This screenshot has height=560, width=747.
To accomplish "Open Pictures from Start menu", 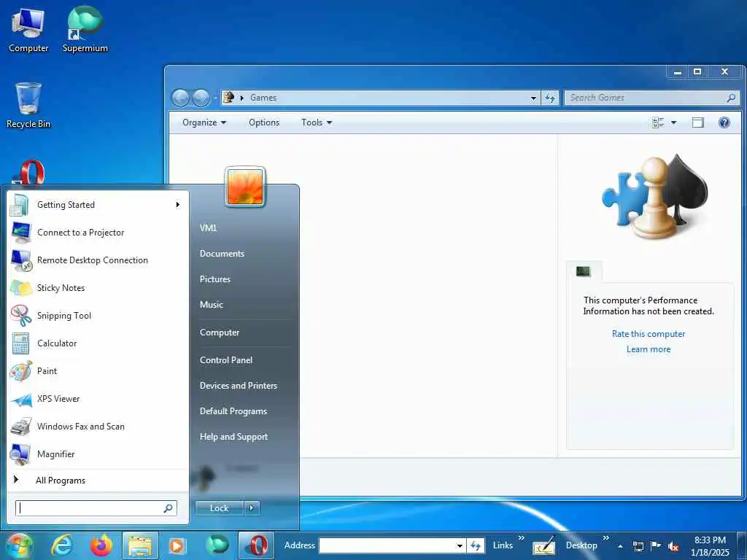I will [x=215, y=279].
